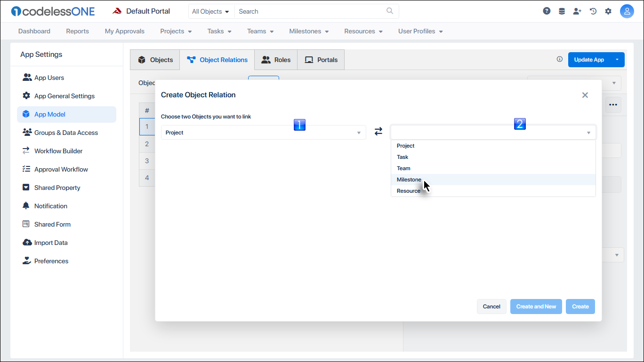Viewport: 644px width, 362px height.
Task: Open the first object dropdown showing Project
Action: coord(264,133)
